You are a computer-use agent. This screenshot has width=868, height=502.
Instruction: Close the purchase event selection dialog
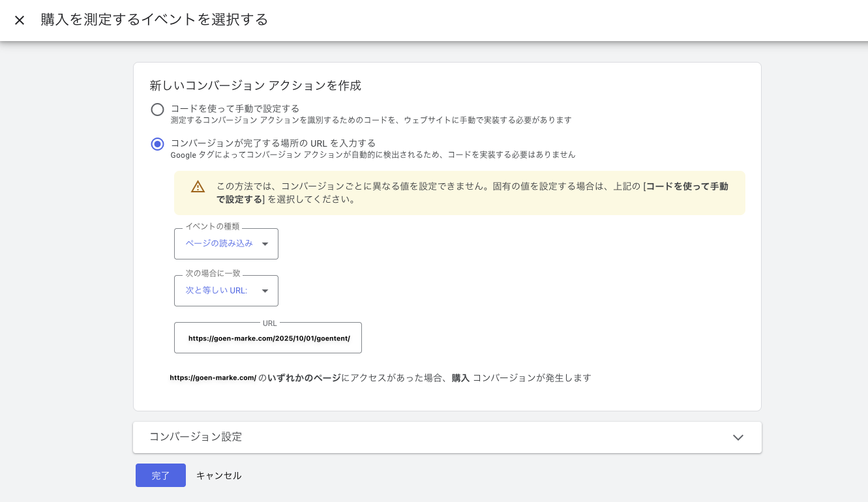[20, 20]
